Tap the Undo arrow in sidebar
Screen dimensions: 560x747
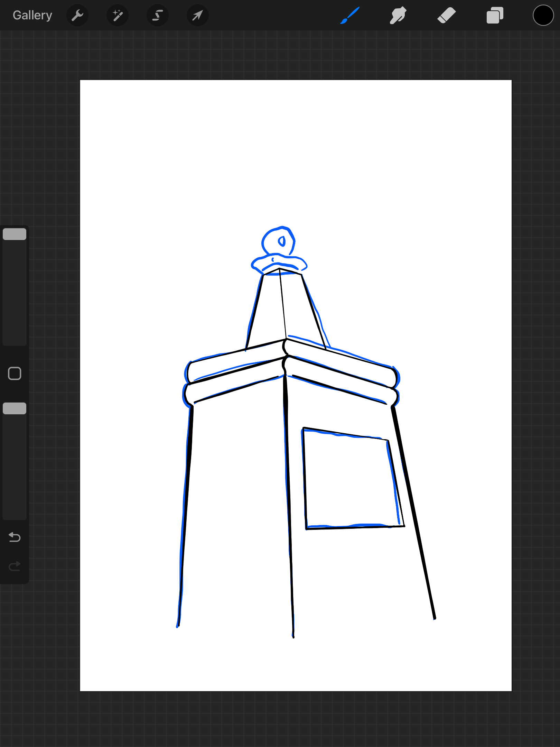coord(15,537)
